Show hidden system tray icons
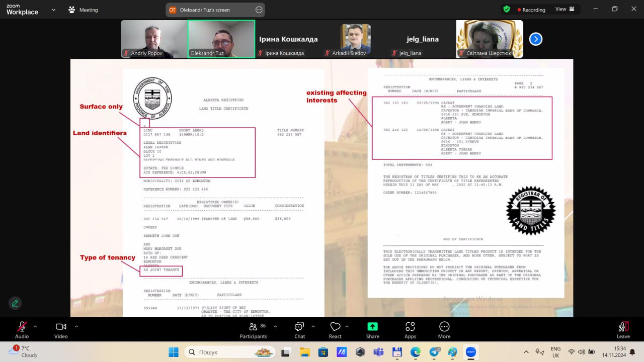644x362 pixels. [x=526, y=351]
